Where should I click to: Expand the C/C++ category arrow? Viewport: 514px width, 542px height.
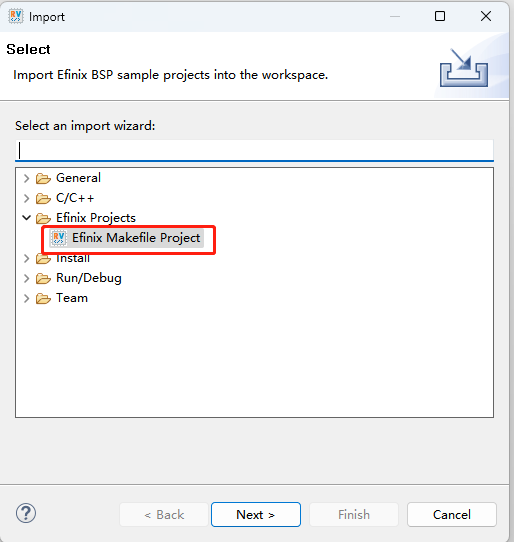click(27, 198)
